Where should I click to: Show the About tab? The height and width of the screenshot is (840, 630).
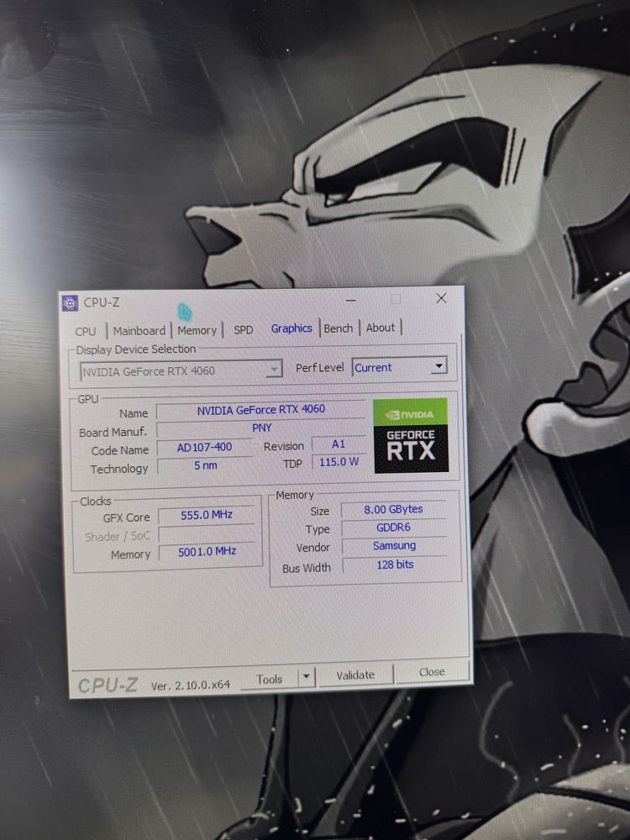381,328
